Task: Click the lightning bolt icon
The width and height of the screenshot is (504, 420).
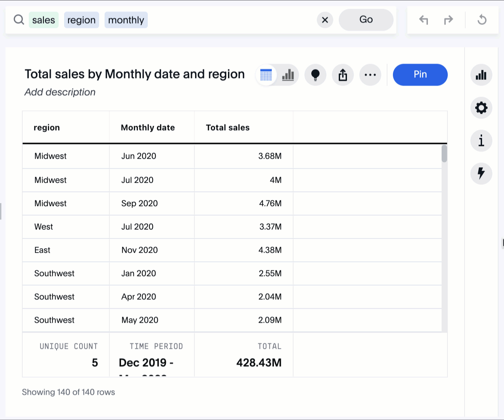Action: pos(481,173)
